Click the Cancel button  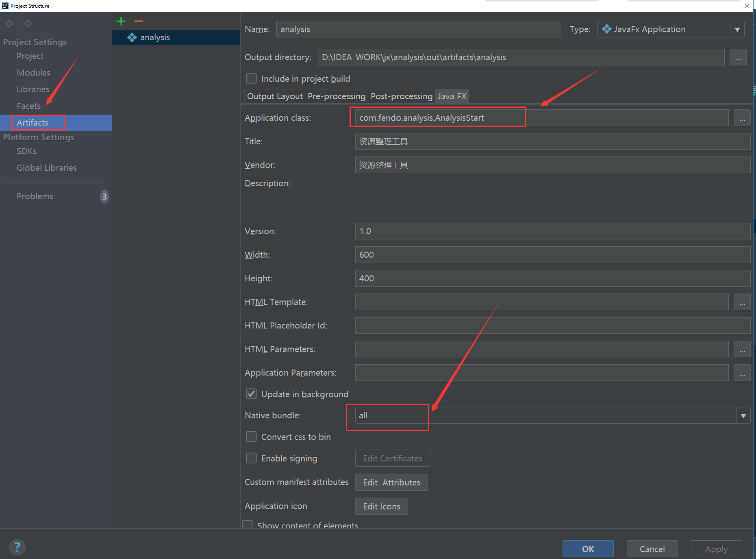pyautogui.click(x=652, y=549)
